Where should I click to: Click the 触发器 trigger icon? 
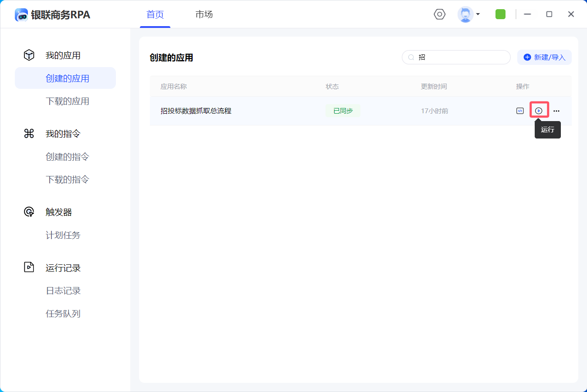[29, 212]
